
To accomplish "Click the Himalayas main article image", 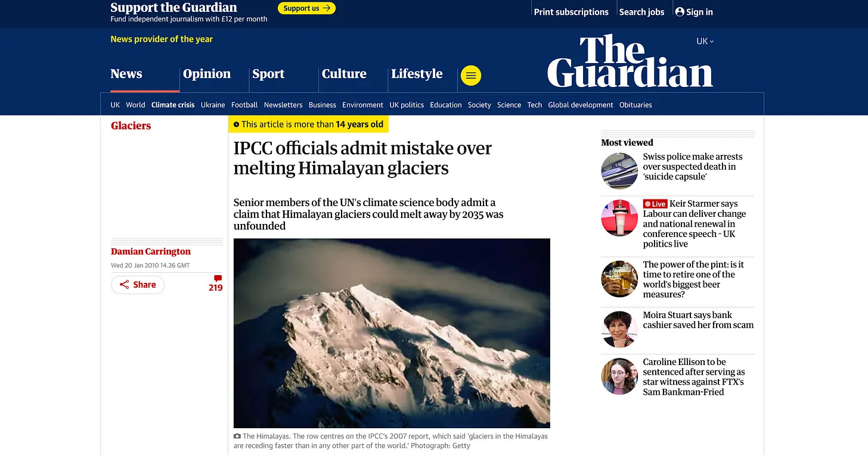I will [392, 333].
